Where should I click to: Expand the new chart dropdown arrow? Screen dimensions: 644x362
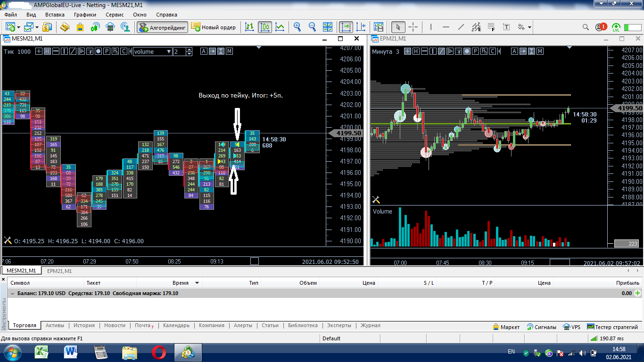19,27
